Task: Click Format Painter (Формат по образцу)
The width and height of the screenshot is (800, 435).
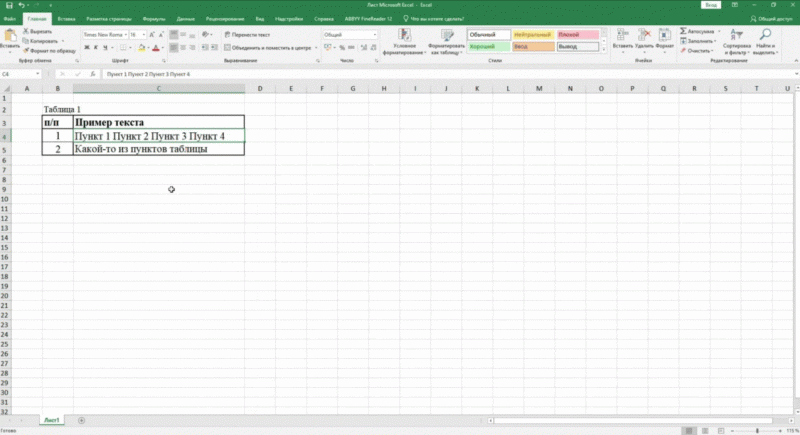Action: pos(49,50)
